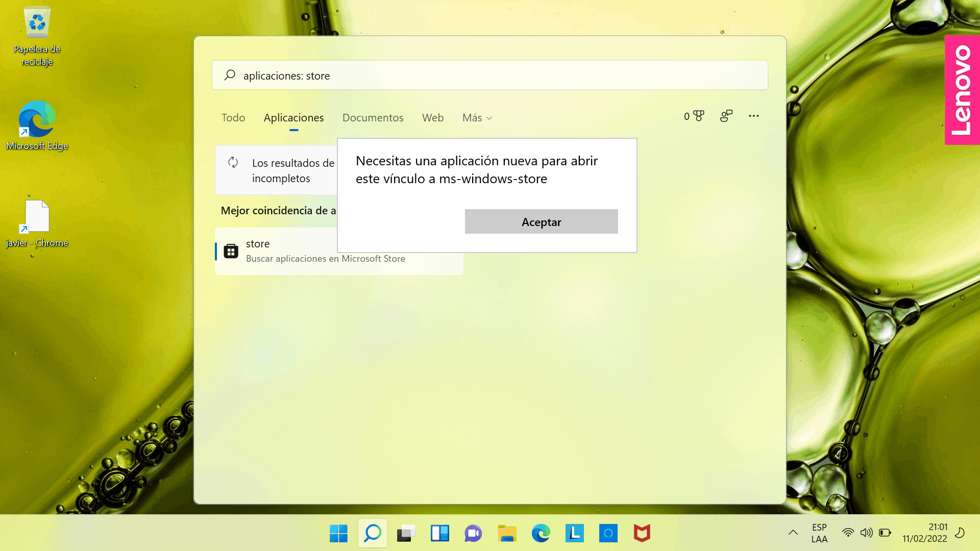Open the Windows Start button

click(x=338, y=533)
